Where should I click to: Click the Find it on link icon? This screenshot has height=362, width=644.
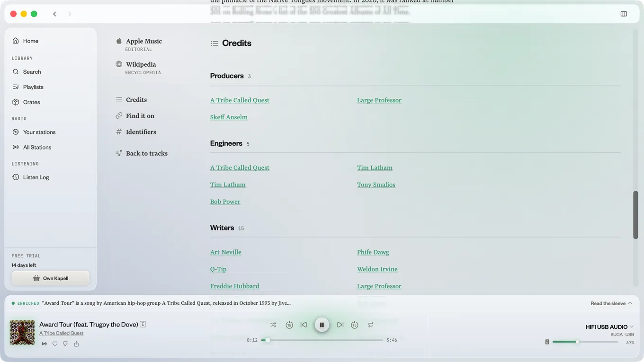pos(119,115)
